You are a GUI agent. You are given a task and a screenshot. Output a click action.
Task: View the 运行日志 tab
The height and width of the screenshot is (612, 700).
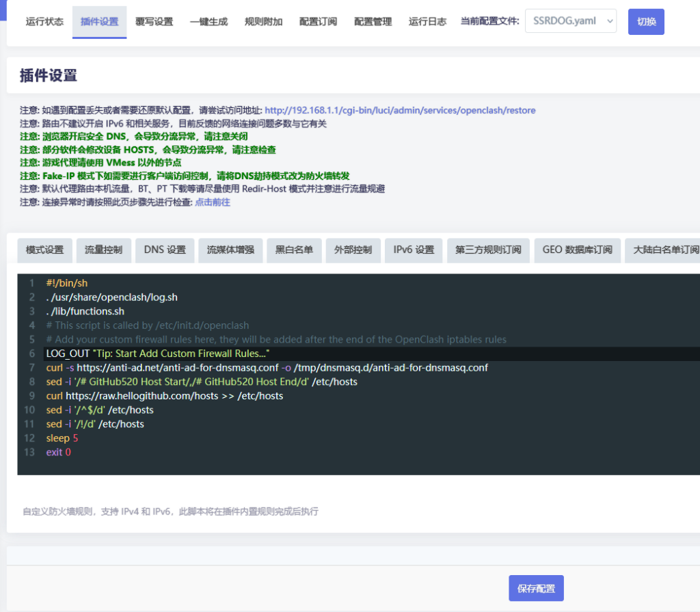(x=427, y=22)
